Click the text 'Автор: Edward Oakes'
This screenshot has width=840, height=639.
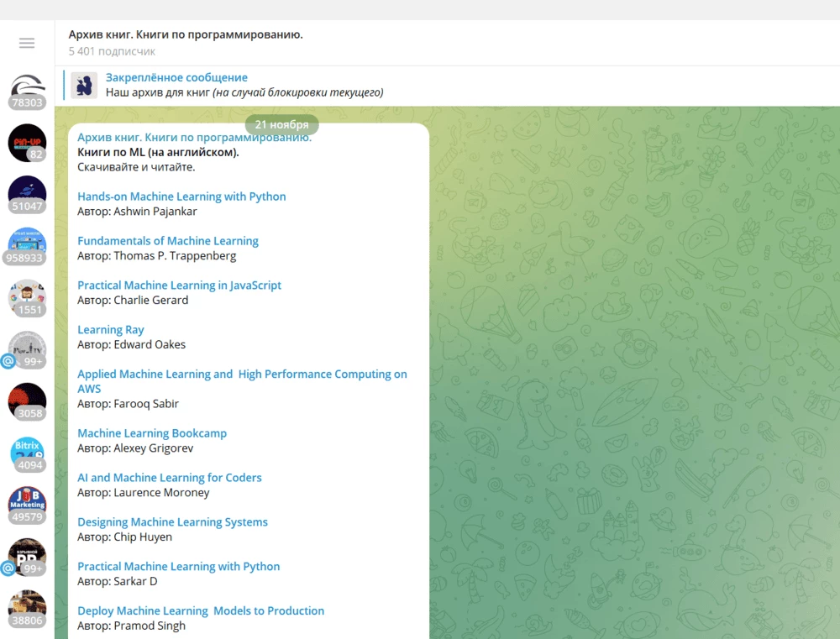pos(131,345)
